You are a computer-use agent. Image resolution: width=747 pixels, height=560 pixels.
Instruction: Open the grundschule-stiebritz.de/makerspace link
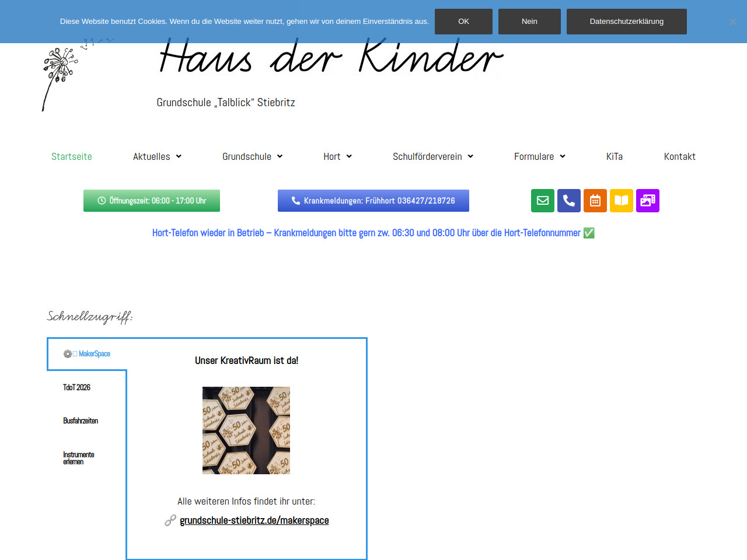pyautogui.click(x=254, y=520)
